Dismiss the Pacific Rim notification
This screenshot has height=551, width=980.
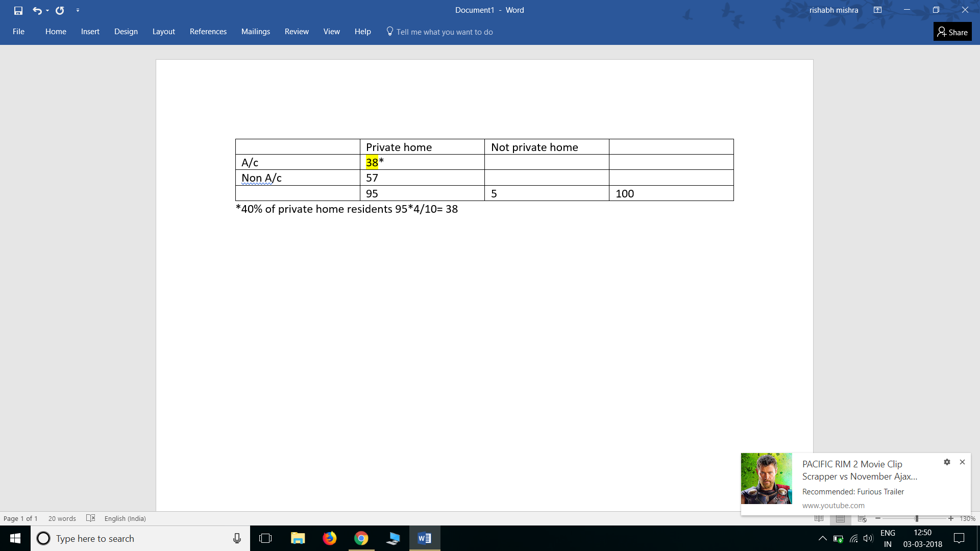(x=963, y=462)
